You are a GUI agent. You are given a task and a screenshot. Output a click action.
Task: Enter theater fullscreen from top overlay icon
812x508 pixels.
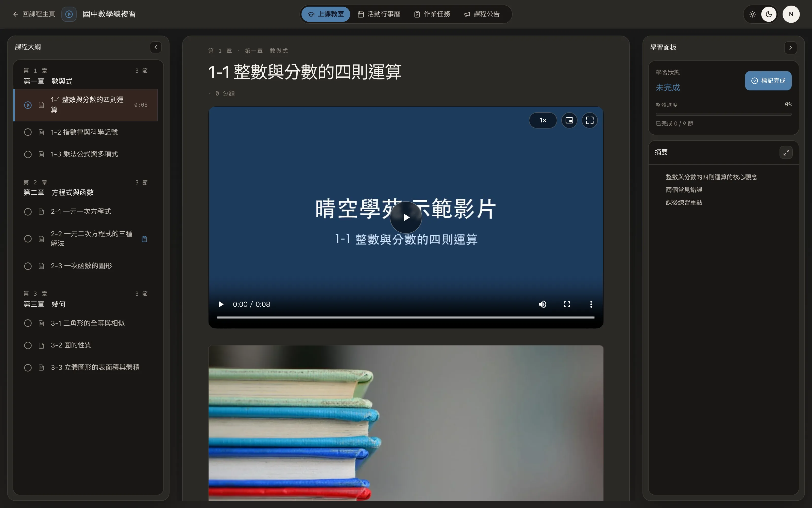click(x=589, y=120)
